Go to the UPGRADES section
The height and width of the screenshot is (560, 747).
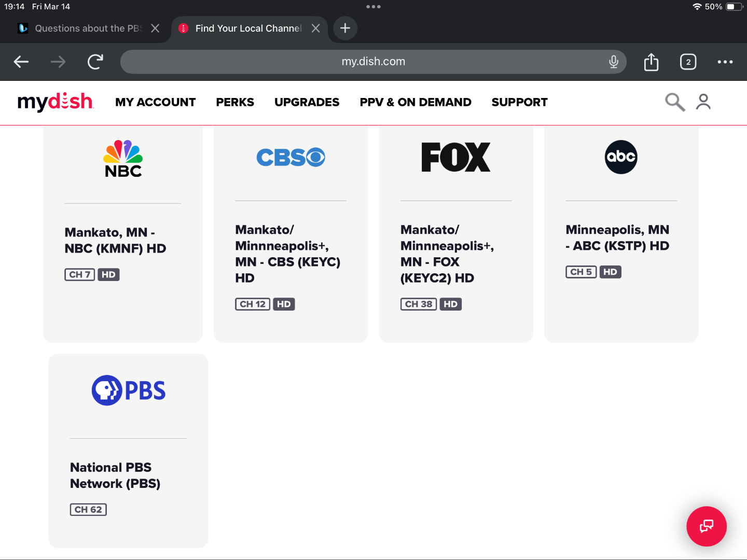pos(307,102)
